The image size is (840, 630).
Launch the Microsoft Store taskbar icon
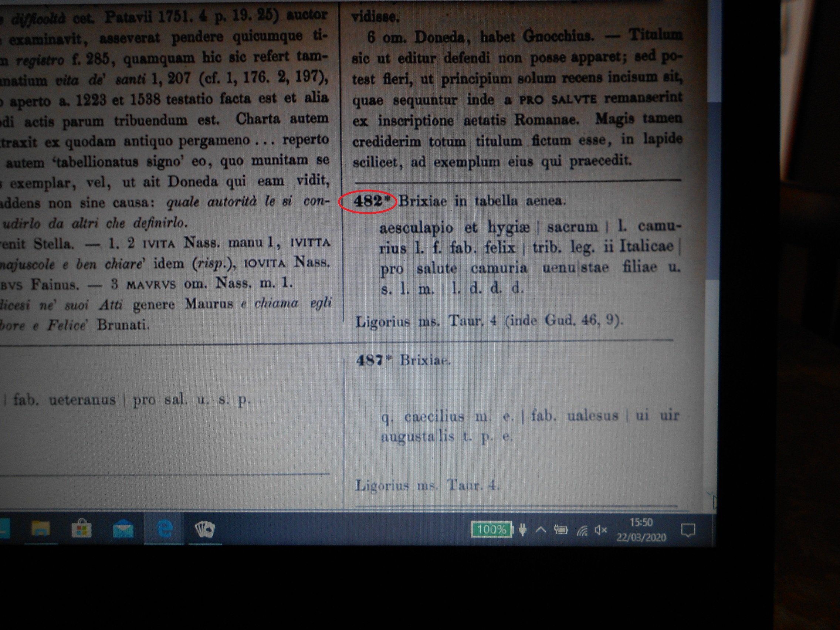point(82,529)
